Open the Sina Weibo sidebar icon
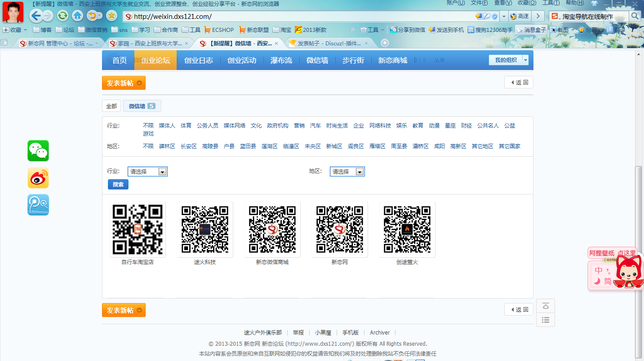The image size is (644, 361). pos(38,178)
